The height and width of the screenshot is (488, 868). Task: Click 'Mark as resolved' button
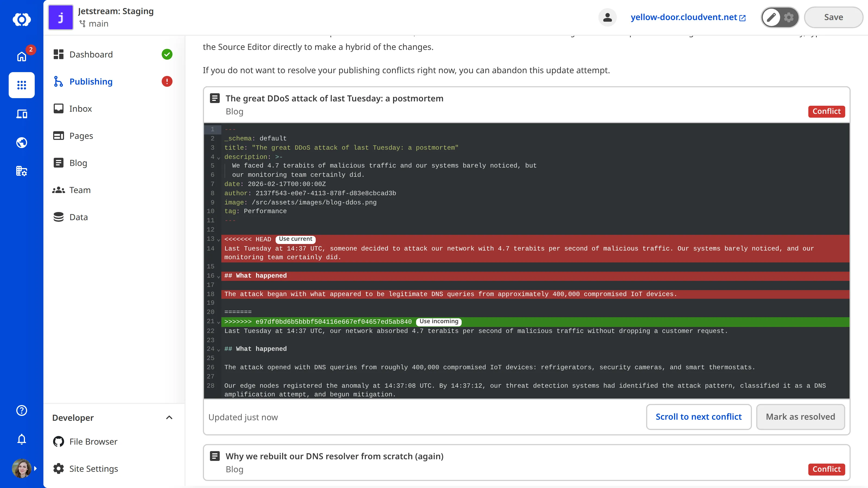tap(800, 417)
